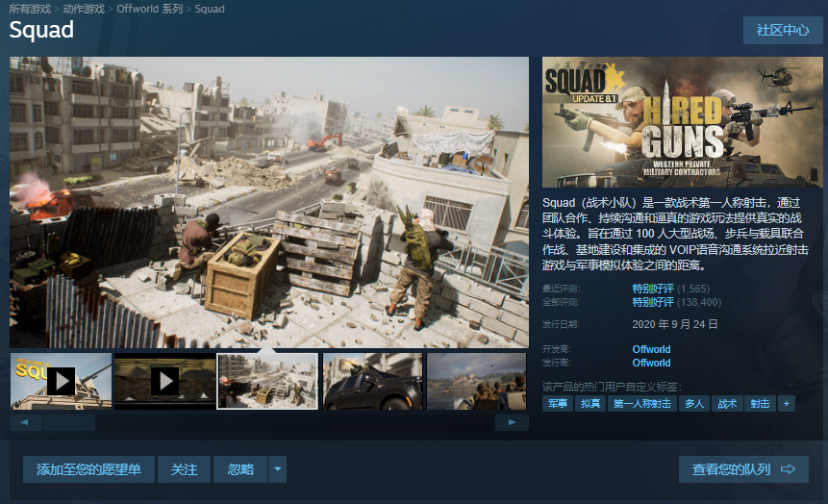Add the game via 添加至您的愿望单
The height and width of the screenshot is (504, 828).
(x=88, y=469)
